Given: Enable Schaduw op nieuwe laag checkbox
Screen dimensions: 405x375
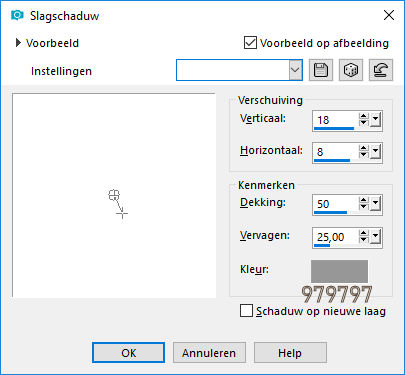Looking at the screenshot, I should (x=246, y=311).
